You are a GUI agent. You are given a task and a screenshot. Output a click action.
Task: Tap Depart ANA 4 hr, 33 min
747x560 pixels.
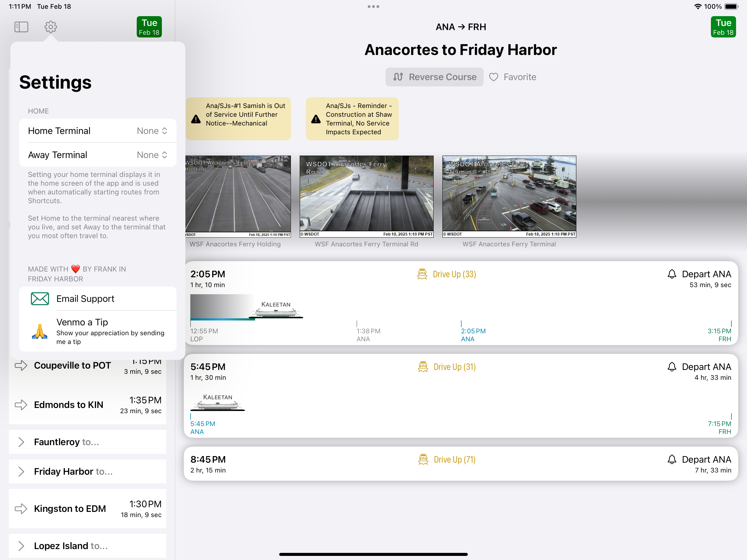point(713,378)
